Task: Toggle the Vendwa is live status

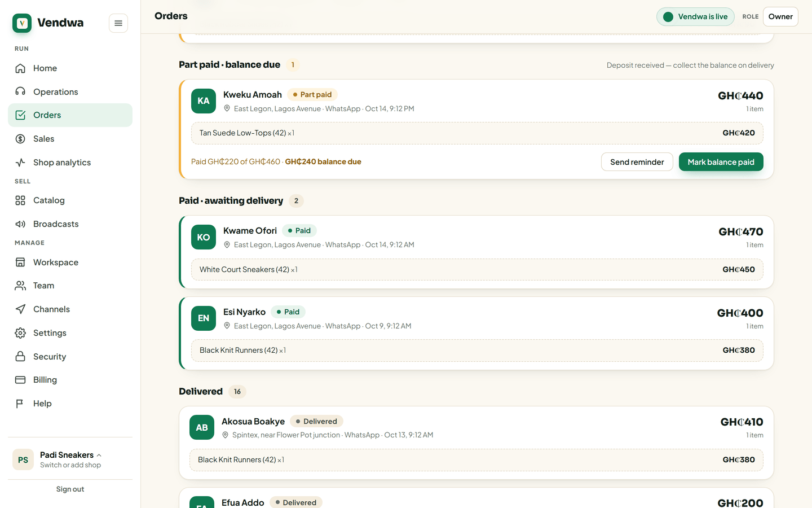Action: [x=695, y=17]
